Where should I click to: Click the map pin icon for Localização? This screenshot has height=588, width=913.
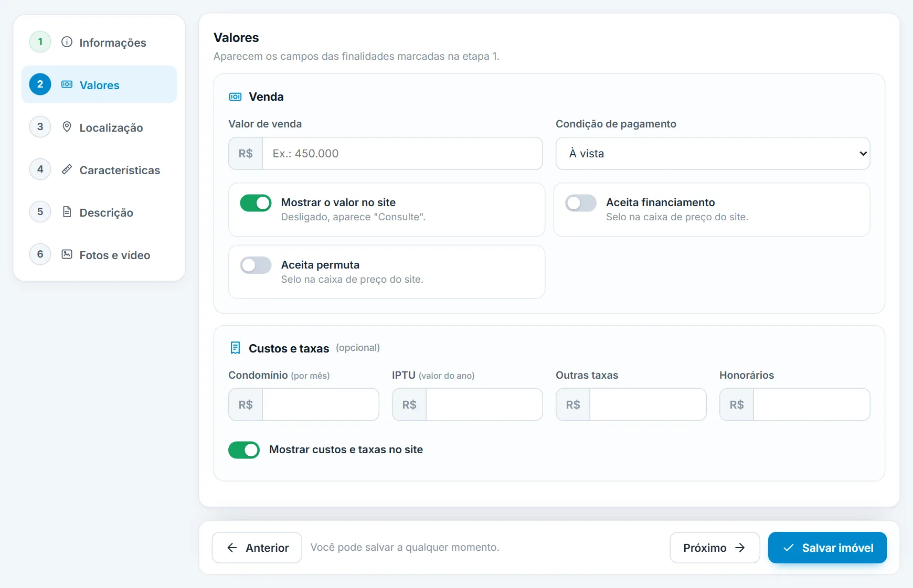click(x=67, y=127)
